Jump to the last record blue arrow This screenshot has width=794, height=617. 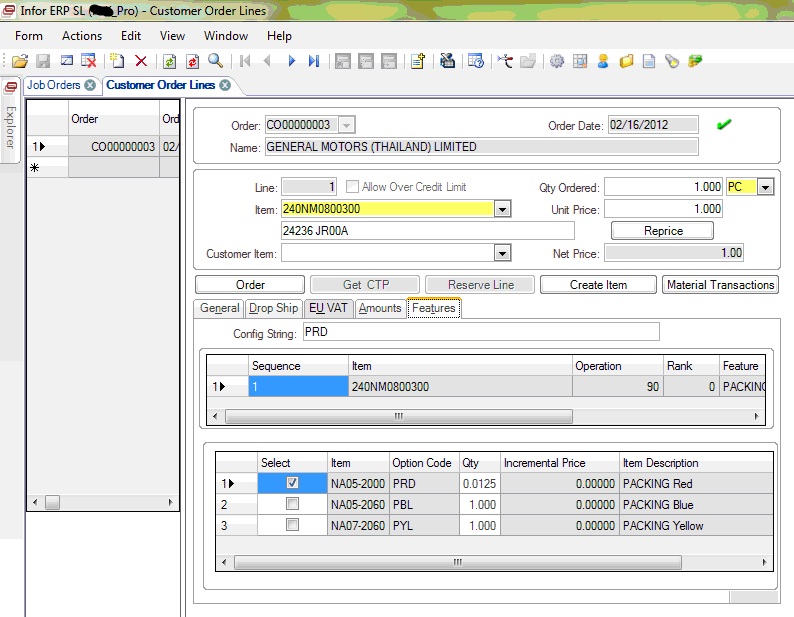pyautogui.click(x=314, y=61)
